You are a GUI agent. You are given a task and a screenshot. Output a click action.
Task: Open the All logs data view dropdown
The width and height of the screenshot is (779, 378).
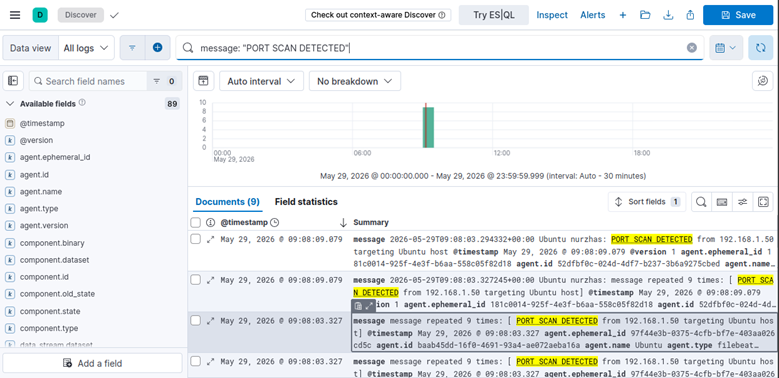pos(86,48)
